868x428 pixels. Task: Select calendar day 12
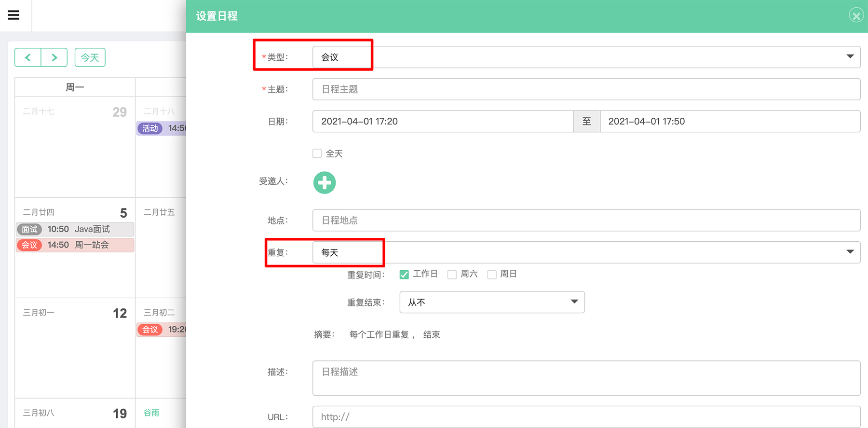tap(120, 313)
